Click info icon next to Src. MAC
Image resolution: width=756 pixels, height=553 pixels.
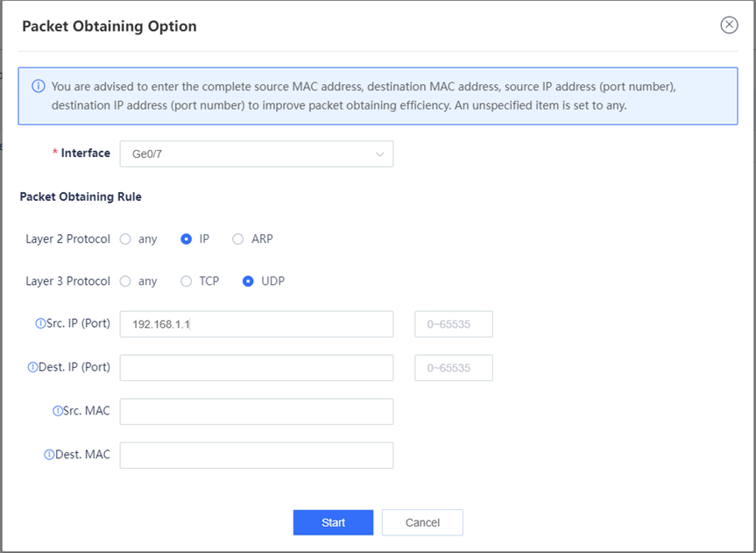coord(57,411)
